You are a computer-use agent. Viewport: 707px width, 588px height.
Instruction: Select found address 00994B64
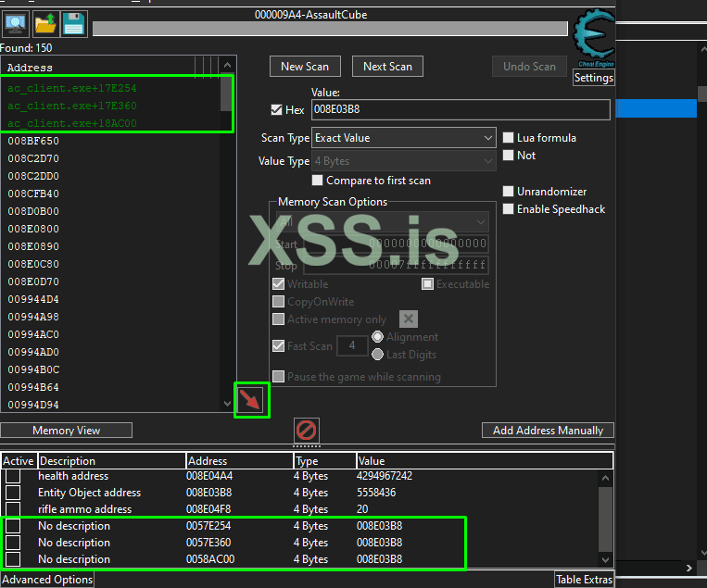[x=33, y=387]
